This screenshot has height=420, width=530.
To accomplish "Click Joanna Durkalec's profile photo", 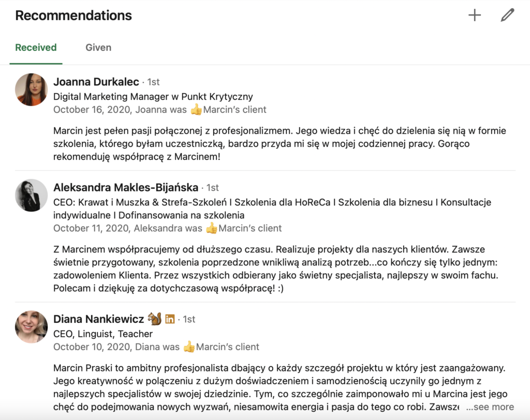I will coord(32,89).
